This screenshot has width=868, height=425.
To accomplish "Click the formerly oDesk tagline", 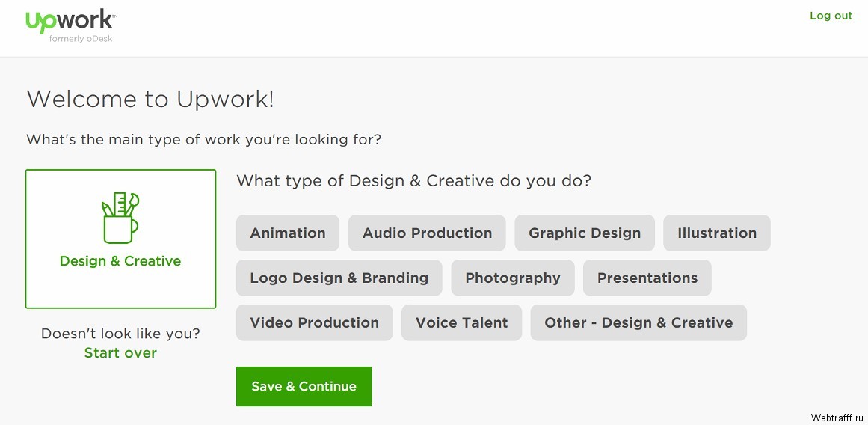I will 81,39.
